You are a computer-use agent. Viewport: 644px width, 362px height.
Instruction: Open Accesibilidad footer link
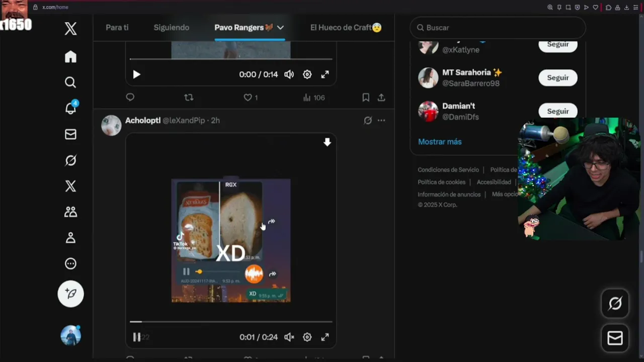[494, 182]
